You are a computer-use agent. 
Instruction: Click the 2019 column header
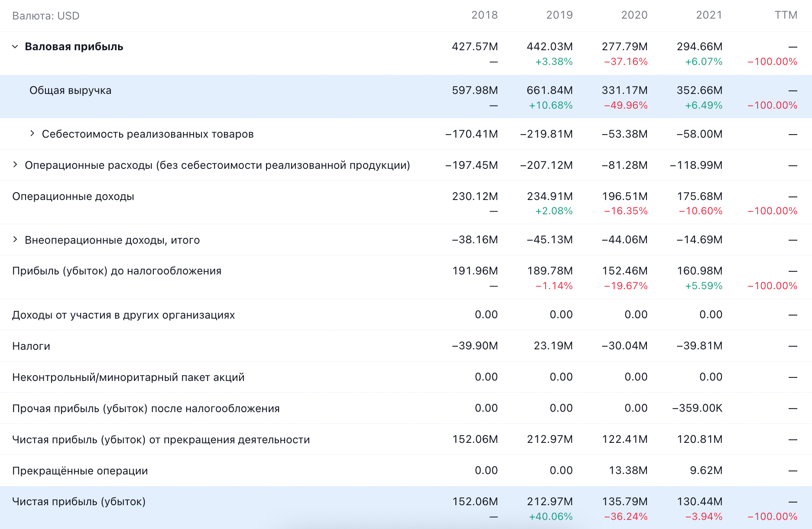click(559, 15)
